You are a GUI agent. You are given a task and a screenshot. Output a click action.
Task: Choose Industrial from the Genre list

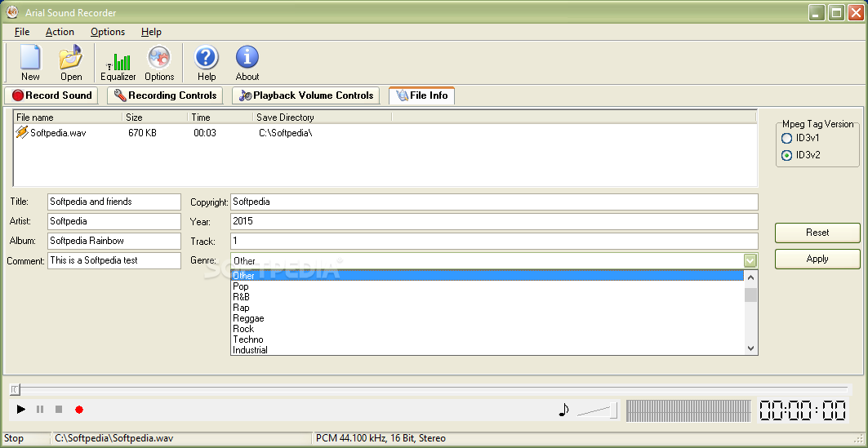coord(487,349)
